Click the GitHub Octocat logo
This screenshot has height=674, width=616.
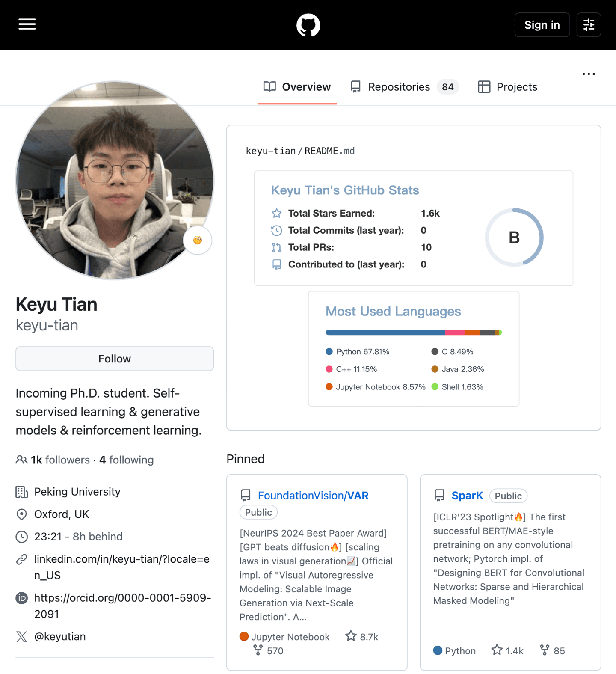308,25
